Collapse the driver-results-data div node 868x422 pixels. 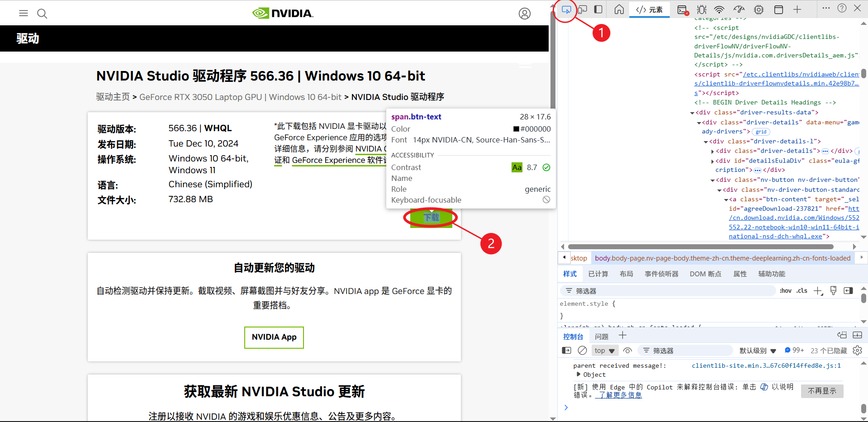[x=692, y=113]
